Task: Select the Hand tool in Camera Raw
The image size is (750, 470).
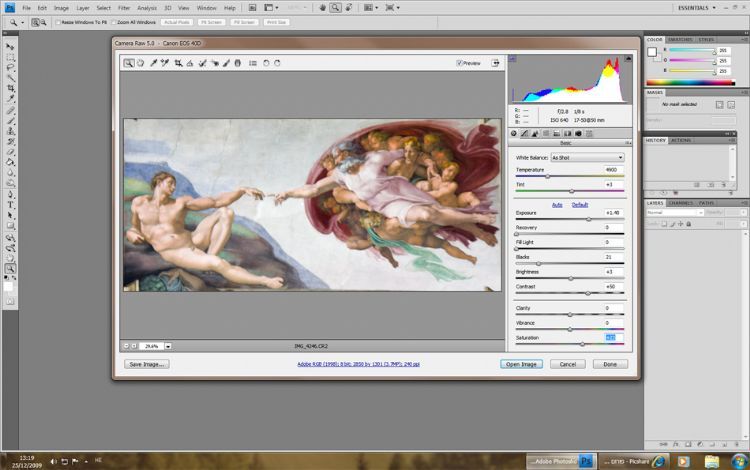Action: 141,63
